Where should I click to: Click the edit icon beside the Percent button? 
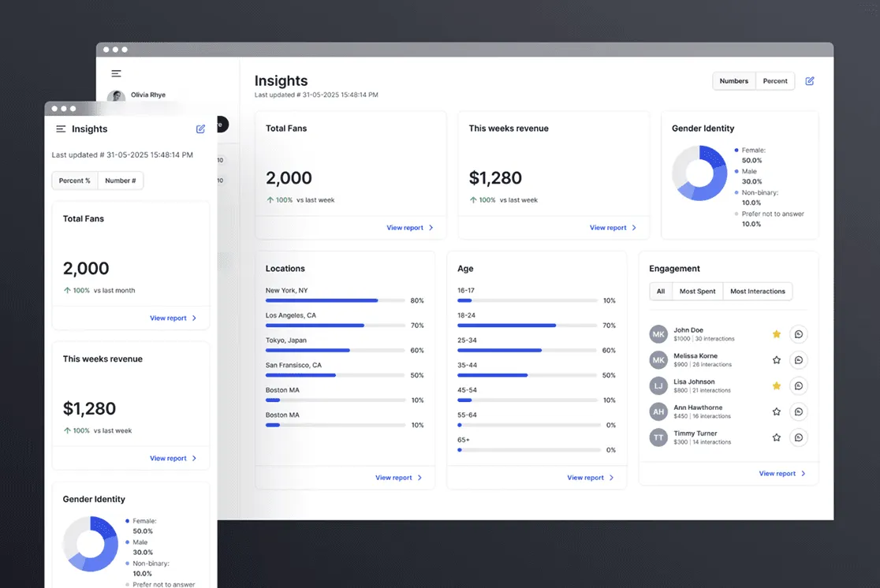810,81
